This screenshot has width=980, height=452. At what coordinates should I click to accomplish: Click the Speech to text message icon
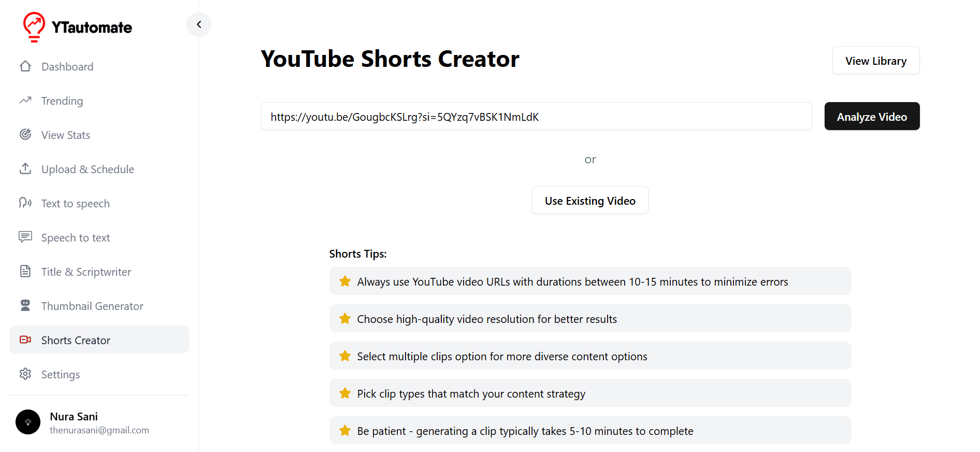[x=25, y=237]
